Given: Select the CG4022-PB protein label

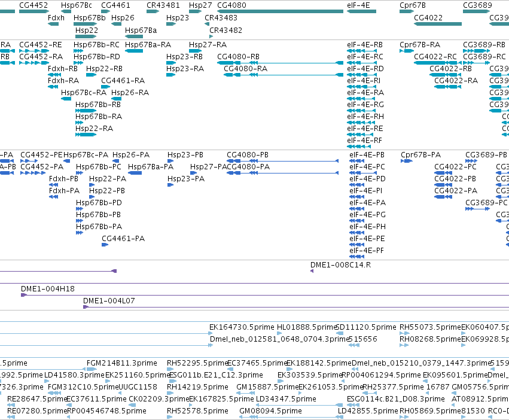Looking at the screenshot, I should [455, 179].
